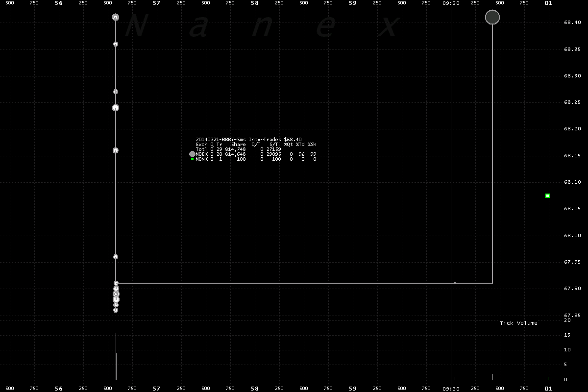Click the '67.85' price axis label
This screenshot has width=588, height=392.
572,316
